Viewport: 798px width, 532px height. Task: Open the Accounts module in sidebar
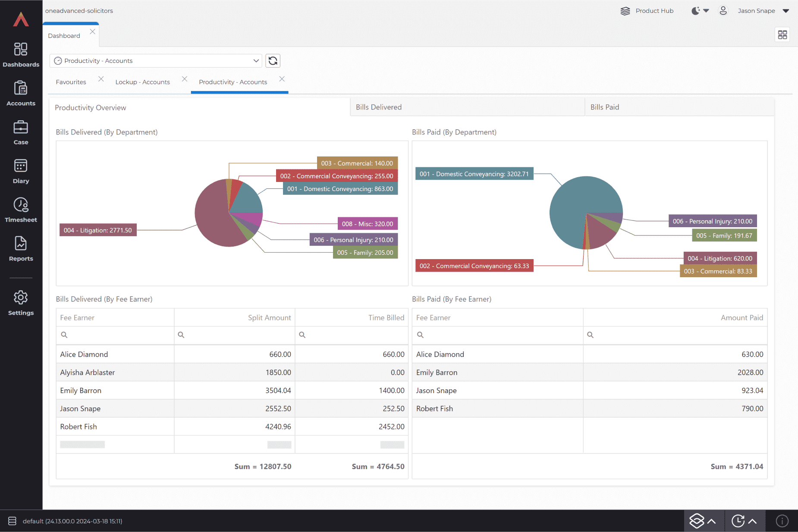(21, 94)
